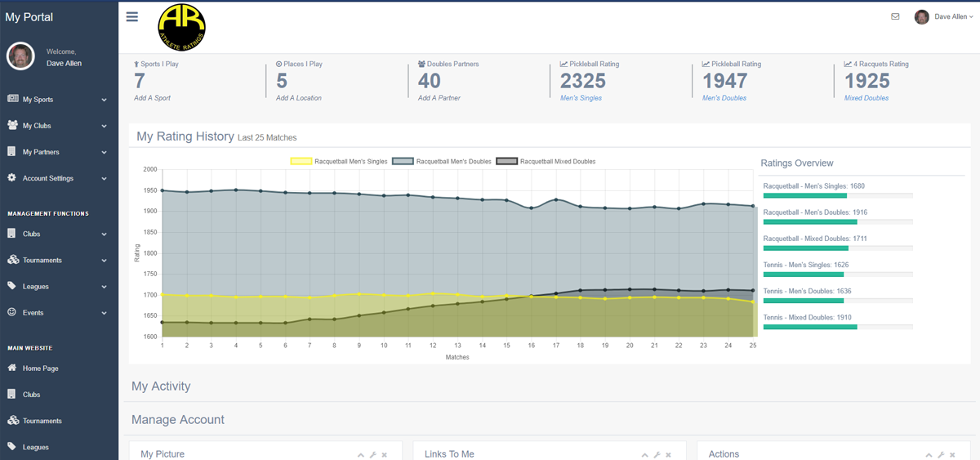The width and height of the screenshot is (980, 460).
Task: Click the Athlete Ratings logo
Action: pyautogui.click(x=181, y=28)
